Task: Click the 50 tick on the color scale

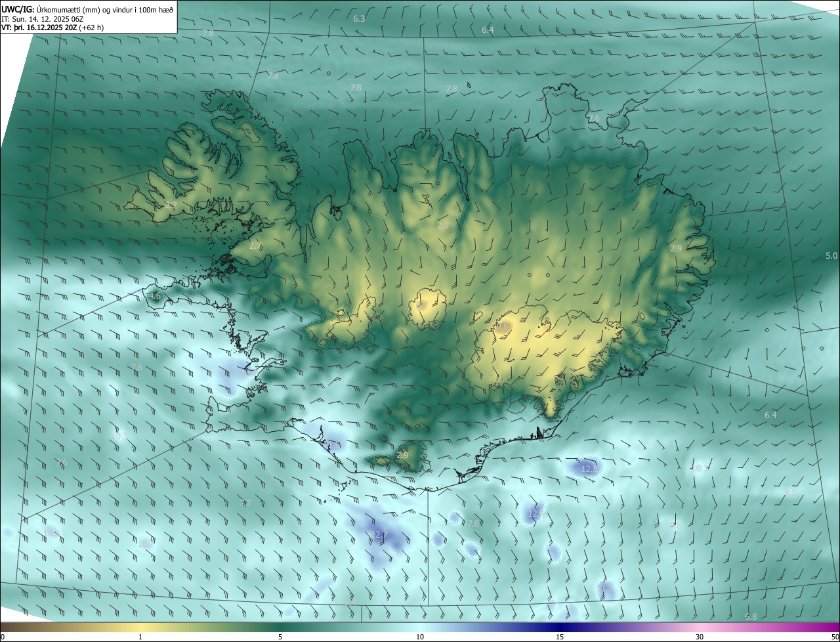Action: point(835,637)
